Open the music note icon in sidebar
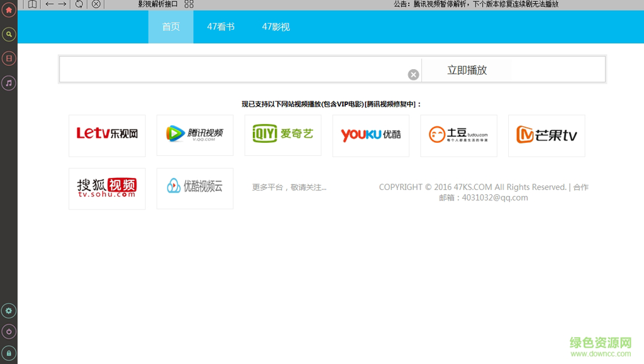Viewport: 644px width, 364px height. pyautogui.click(x=9, y=84)
